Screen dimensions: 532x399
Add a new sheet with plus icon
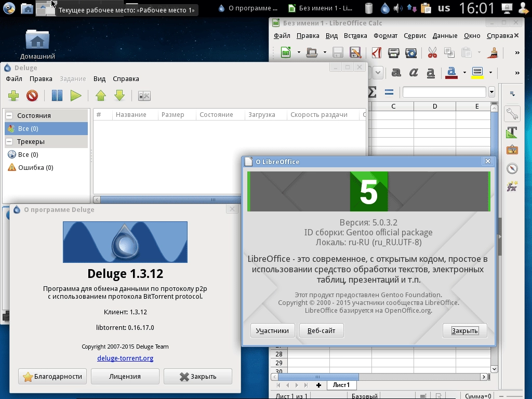[x=318, y=385]
